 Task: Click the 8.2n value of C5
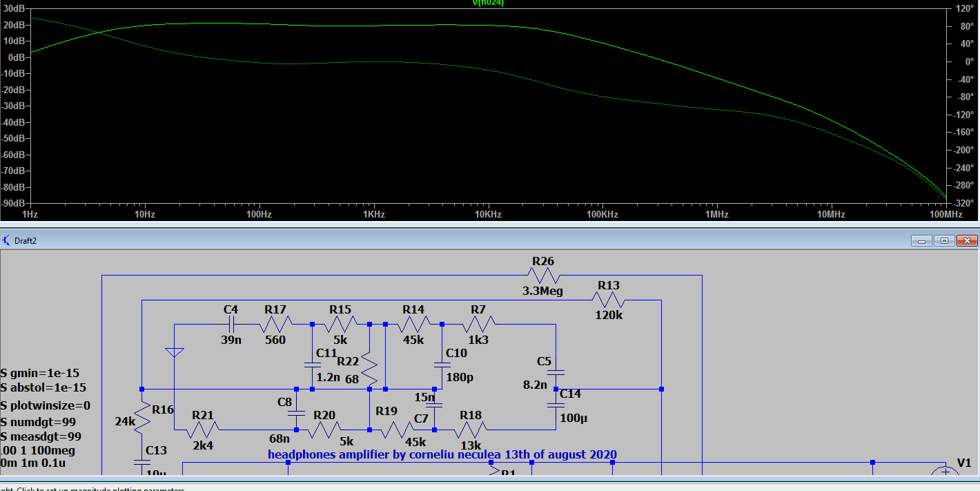point(535,385)
